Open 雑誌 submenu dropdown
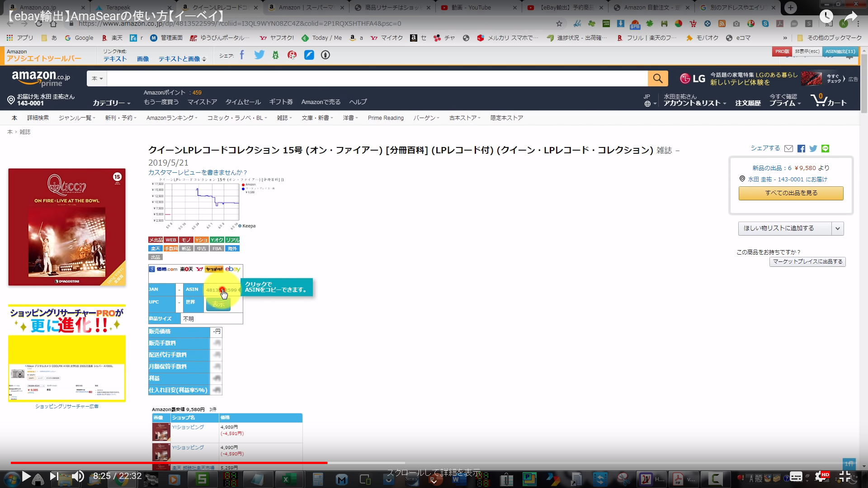This screenshot has width=868, height=488. [284, 118]
